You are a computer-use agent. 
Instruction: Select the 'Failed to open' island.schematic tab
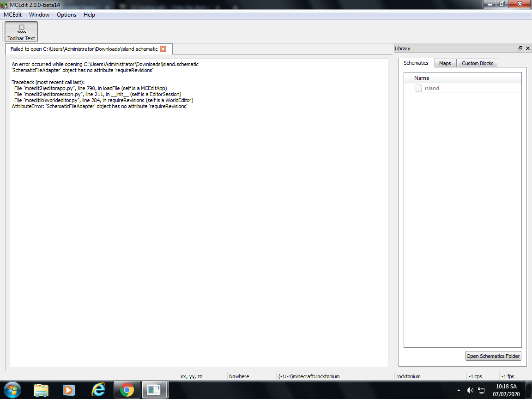tap(89, 49)
